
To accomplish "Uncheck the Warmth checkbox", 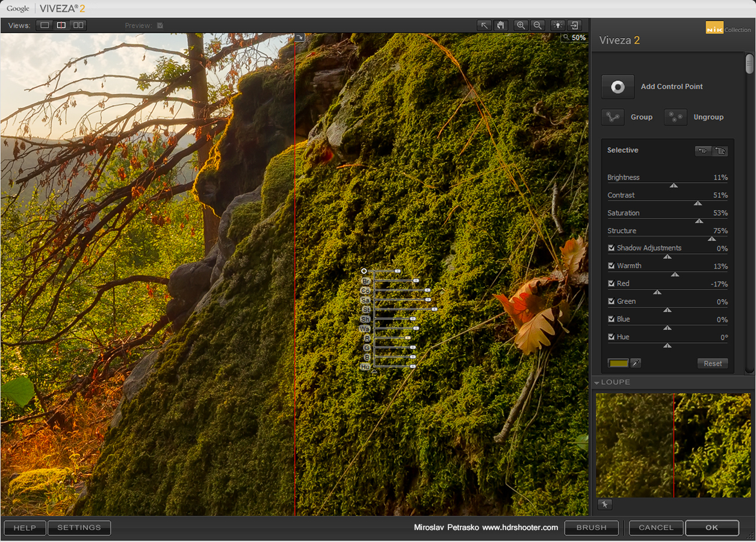I will pyautogui.click(x=612, y=266).
